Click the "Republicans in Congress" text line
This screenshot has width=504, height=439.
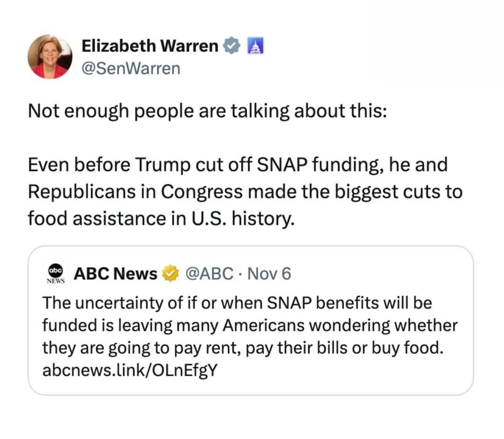click(x=245, y=191)
